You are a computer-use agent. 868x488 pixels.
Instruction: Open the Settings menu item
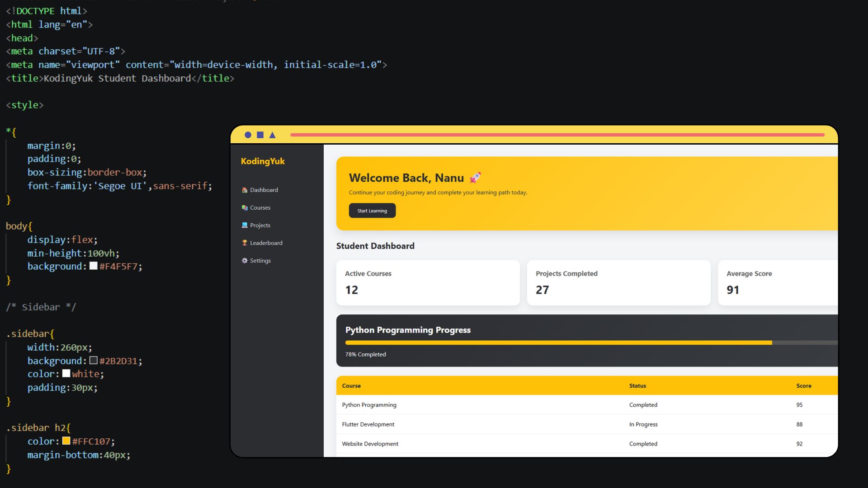coord(256,260)
